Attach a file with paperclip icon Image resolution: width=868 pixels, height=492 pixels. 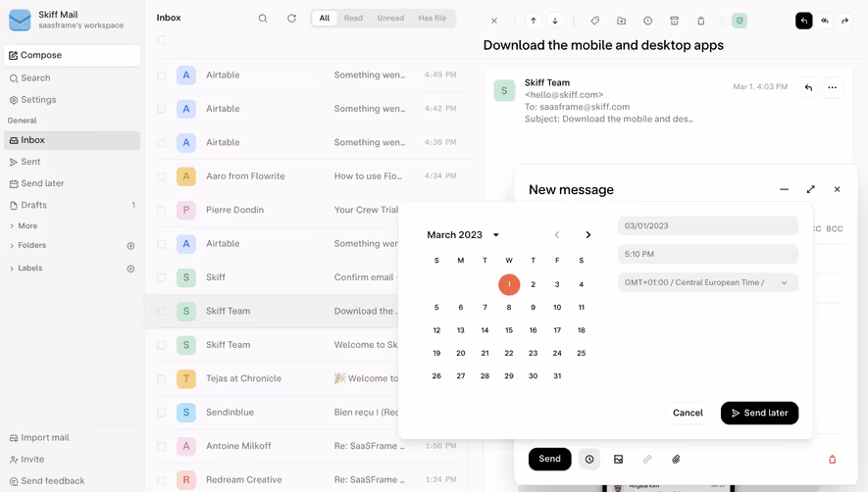[x=676, y=460]
